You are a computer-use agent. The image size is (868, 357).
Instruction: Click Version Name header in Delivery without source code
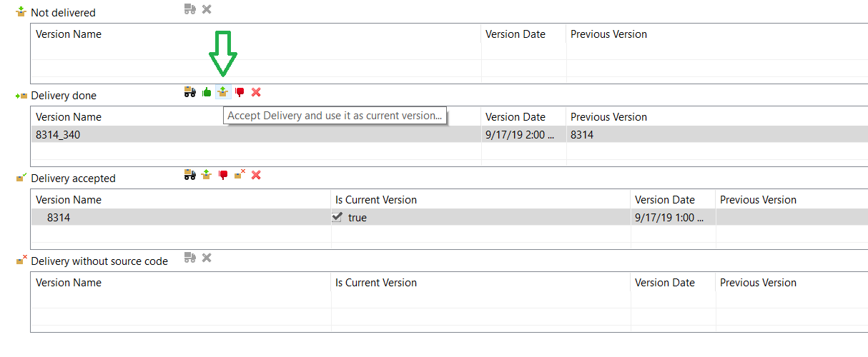pyautogui.click(x=69, y=283)
